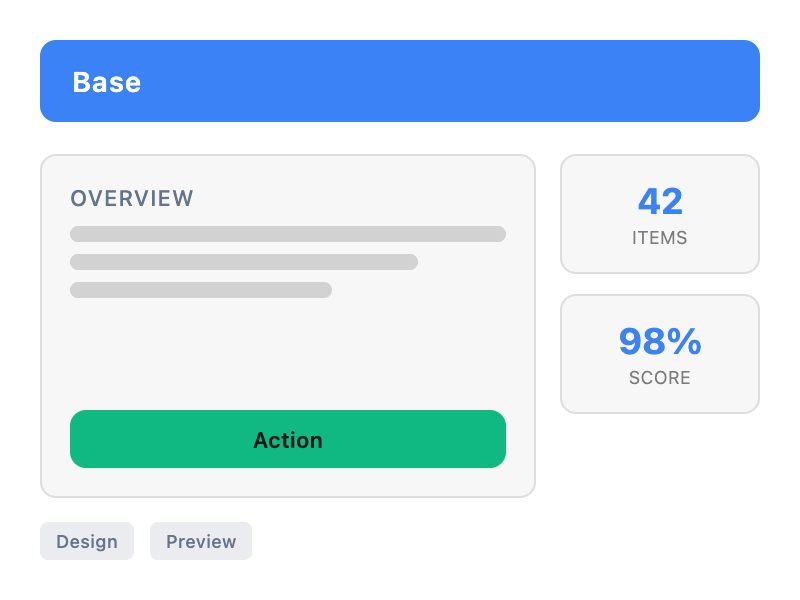This screenshot has height=600, width=800.
Task: Click the Base title text
Action: 107,82
